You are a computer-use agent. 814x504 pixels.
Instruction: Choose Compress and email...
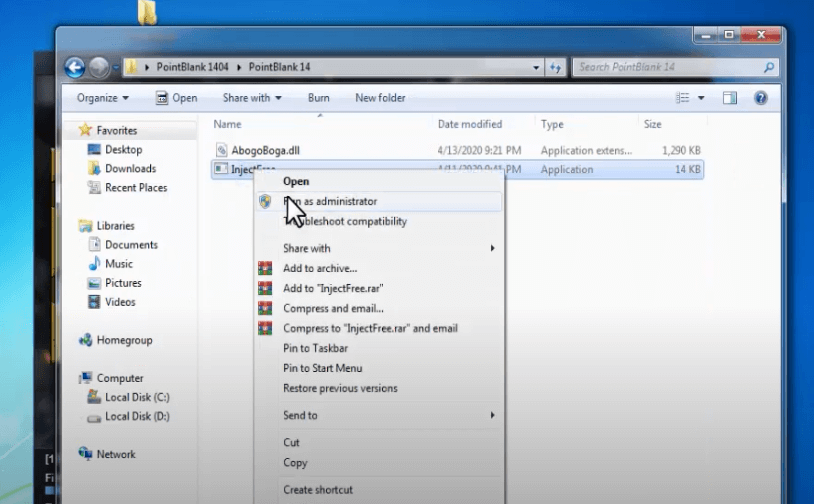coord(379,308)
